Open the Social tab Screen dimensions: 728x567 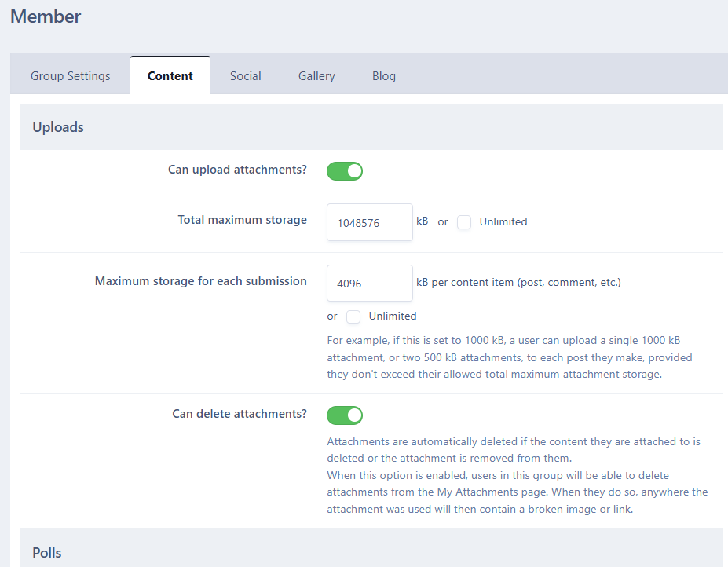coord(245,76)
